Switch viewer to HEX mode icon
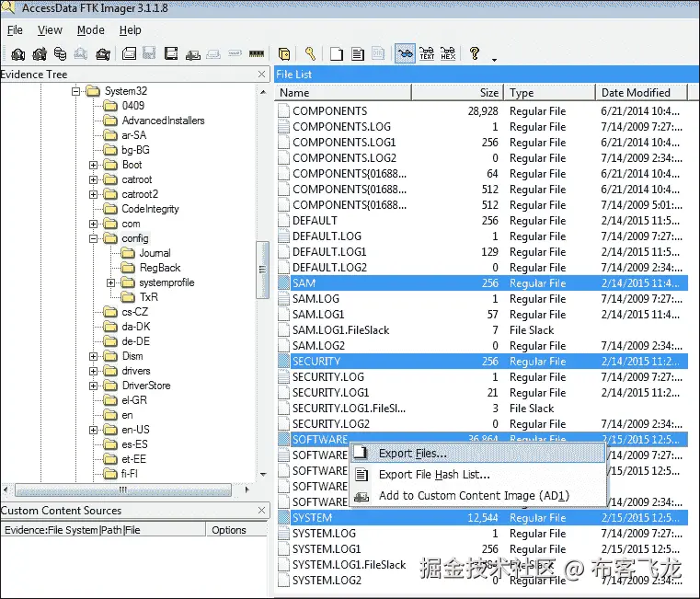 coord(448,53)
